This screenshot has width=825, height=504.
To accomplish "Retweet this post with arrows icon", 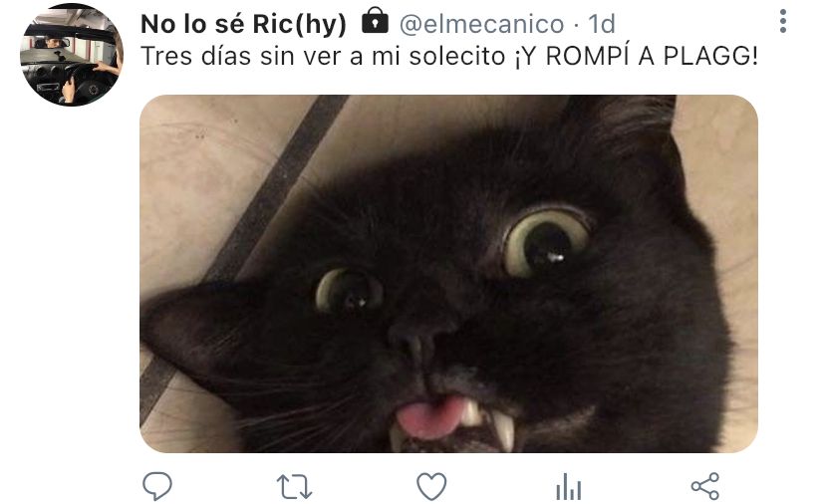I will coord(295,487).
